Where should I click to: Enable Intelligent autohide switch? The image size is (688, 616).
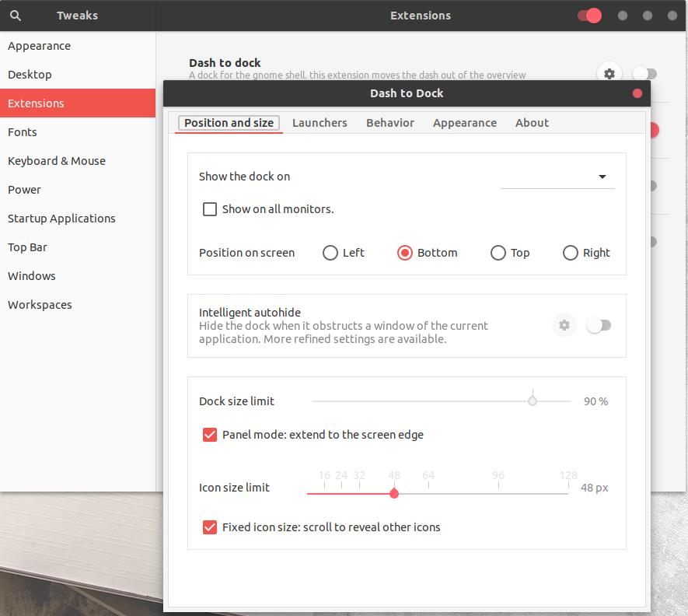coord(599,325)
